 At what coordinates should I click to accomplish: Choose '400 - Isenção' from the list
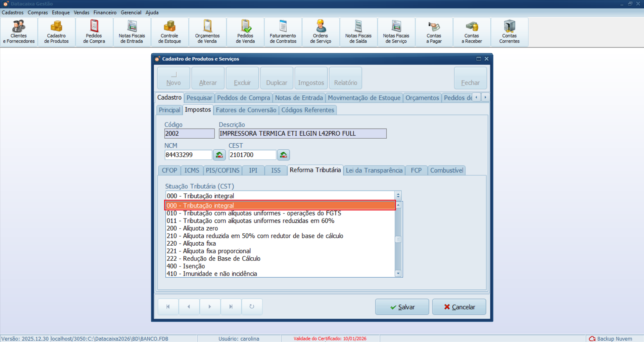186,266
